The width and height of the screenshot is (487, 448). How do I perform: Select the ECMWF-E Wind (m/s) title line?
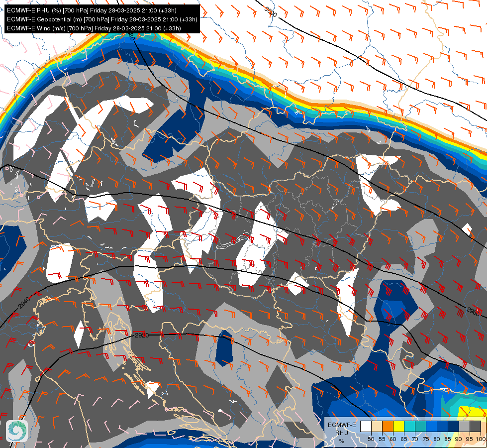(x=94, y=28)
